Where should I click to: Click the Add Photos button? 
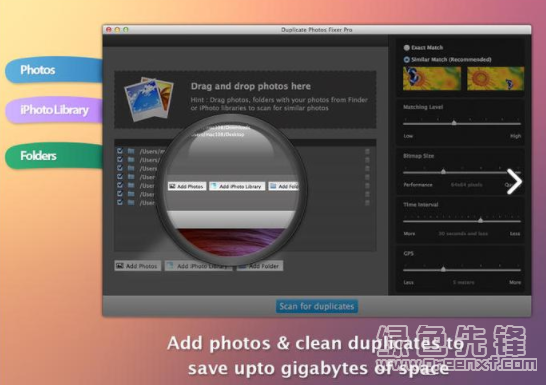138,266
